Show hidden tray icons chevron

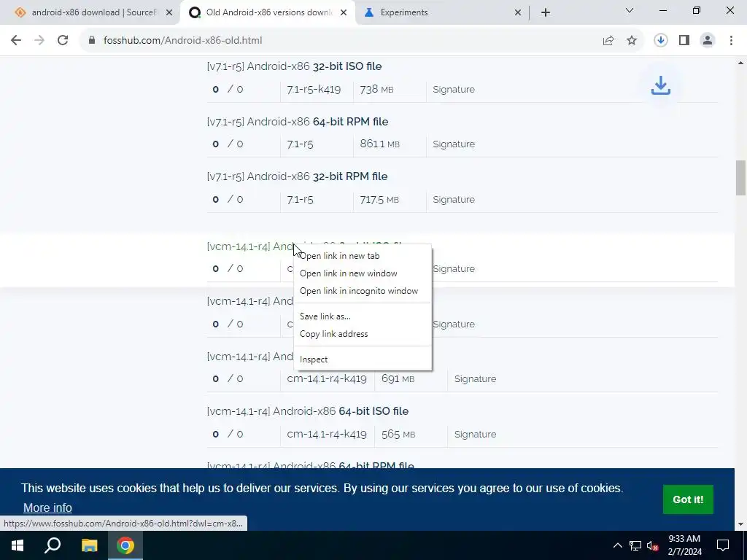click(x=617, y=545)
